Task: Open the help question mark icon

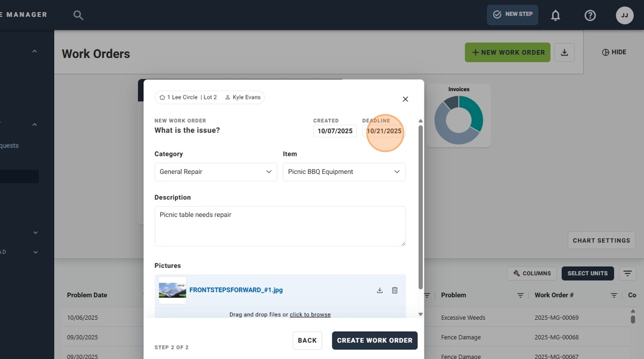Action: [590, 15]
